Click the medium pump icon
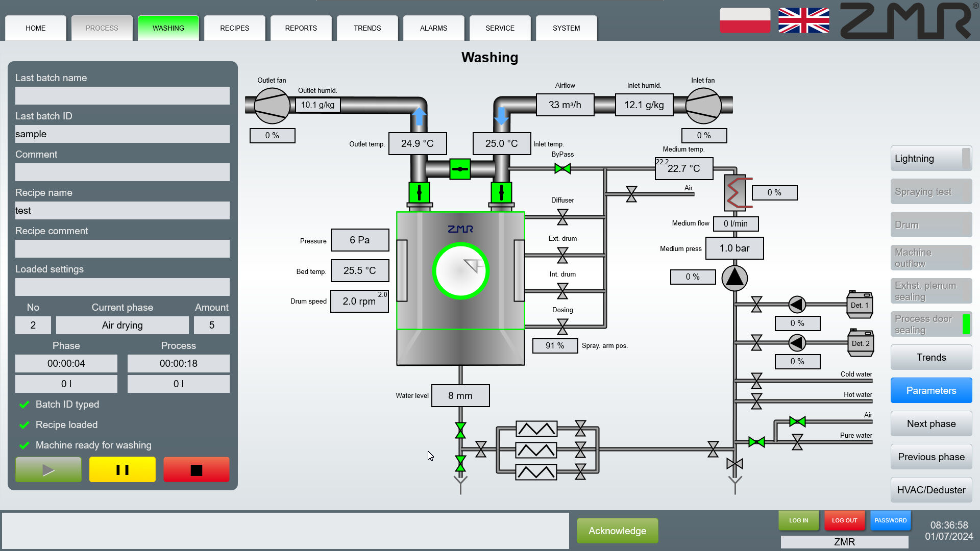The height and width of the screenshot is (551, 980). [x=734, y=278]
